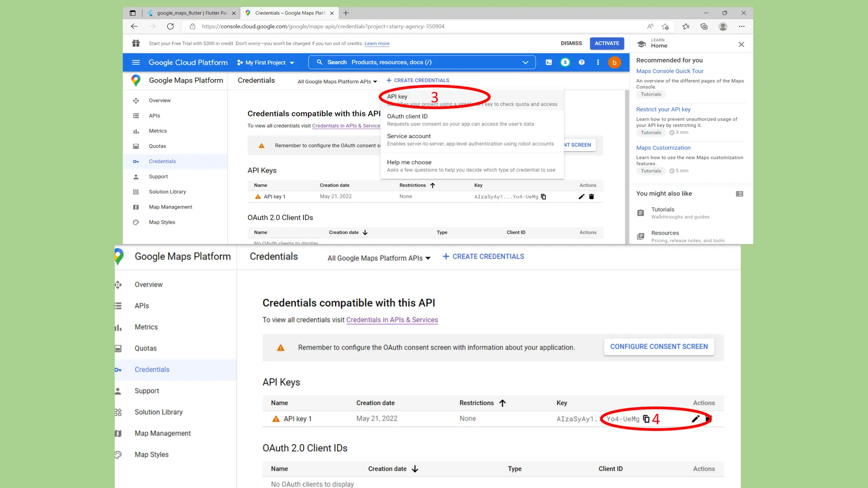Switch to google_maps_flutter browser tab
The width and height of the screenshot is (868, 488).
pyautogui.click(x=192, y=13)
